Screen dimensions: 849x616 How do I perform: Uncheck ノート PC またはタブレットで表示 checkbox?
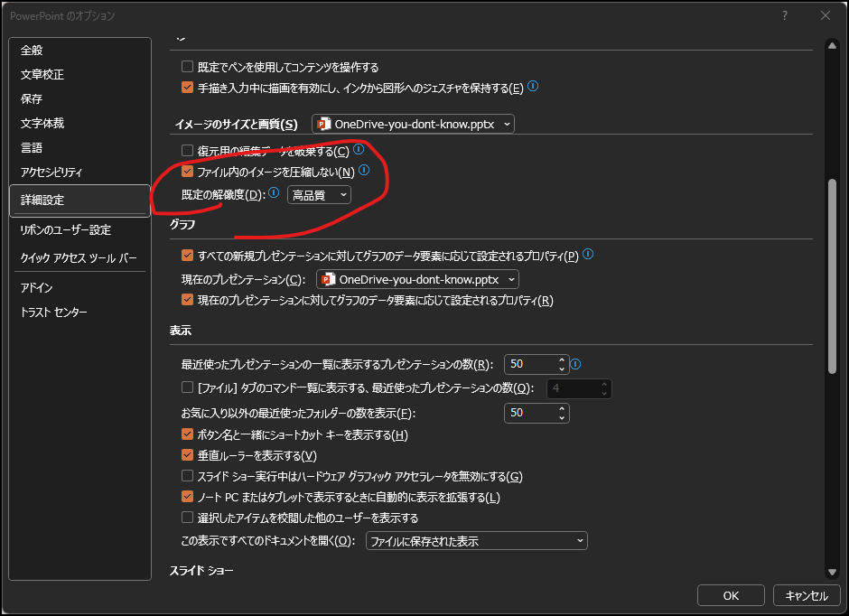tap(187, 497)
